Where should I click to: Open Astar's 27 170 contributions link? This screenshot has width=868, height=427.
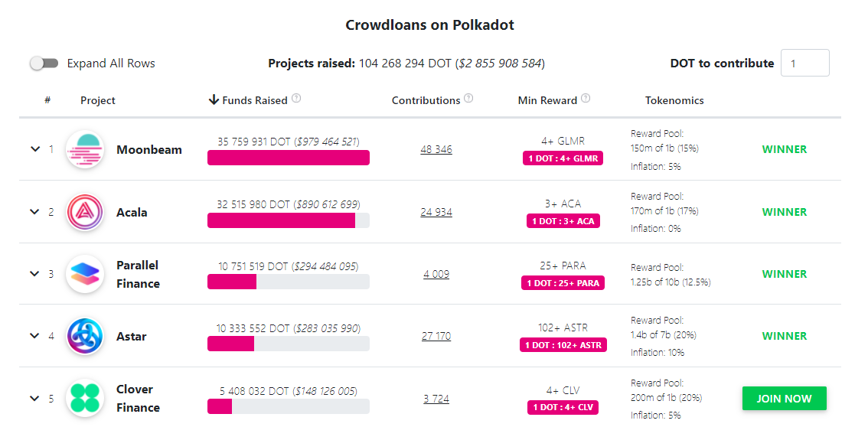point(436,336)
